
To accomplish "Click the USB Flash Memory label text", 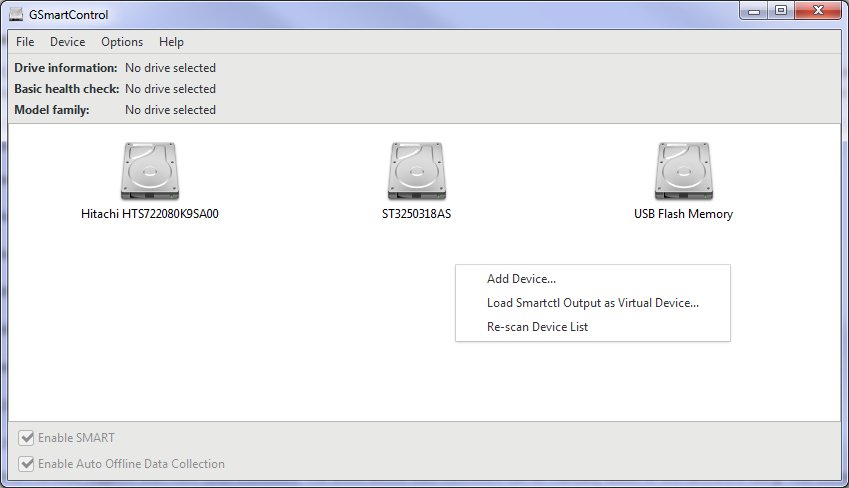I will click(x=683, y=214).
